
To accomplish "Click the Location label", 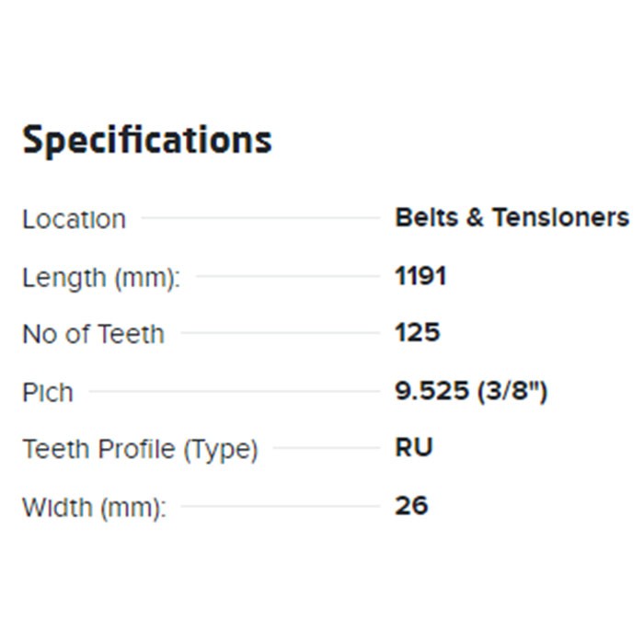I will [x=74, y=220].
